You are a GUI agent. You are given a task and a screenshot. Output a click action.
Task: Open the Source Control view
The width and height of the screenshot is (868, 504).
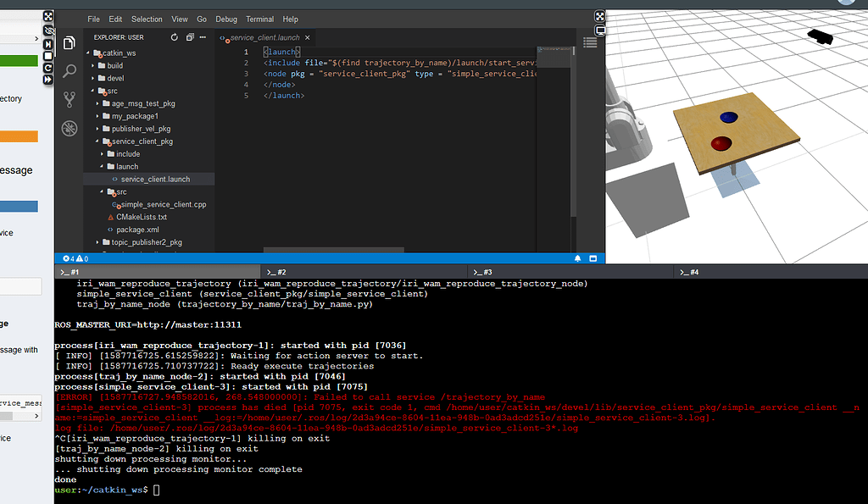pos(69,99)
